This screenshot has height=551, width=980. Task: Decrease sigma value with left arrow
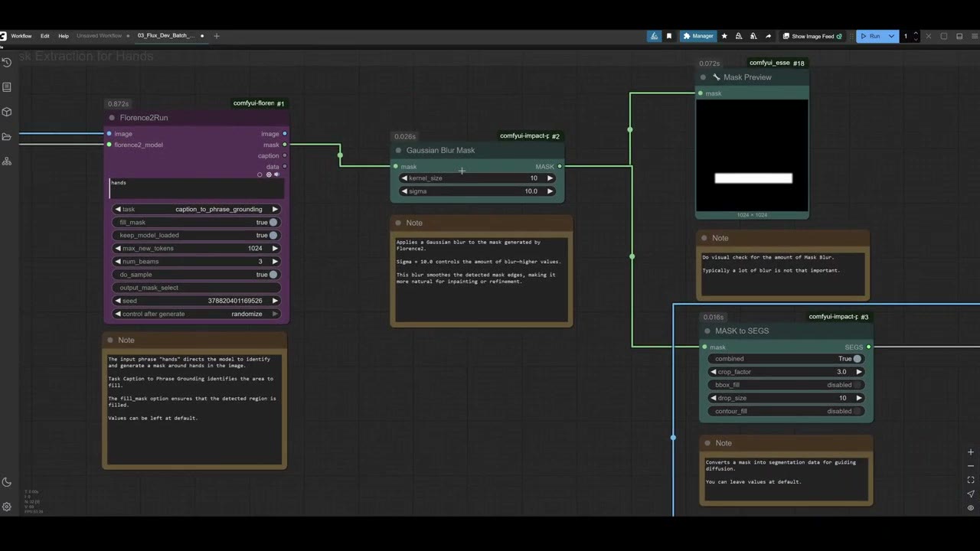(x=404, y=191)
